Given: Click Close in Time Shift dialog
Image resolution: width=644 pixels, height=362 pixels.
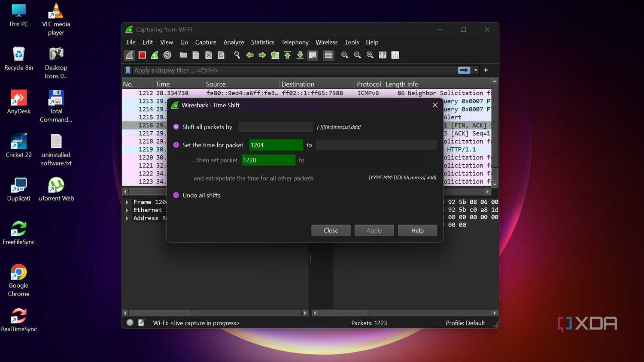Looking at the screenshot, I should click(331, 230).
